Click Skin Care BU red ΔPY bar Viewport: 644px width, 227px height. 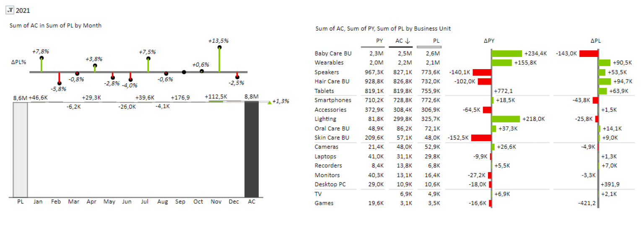481,138
